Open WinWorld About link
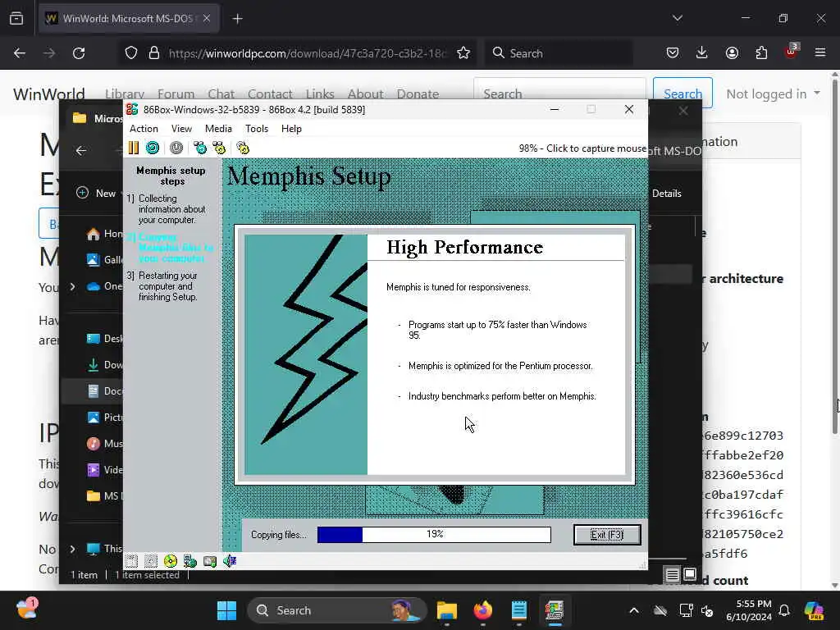This screenshot has height=630, width=840. tap(365, 94)
